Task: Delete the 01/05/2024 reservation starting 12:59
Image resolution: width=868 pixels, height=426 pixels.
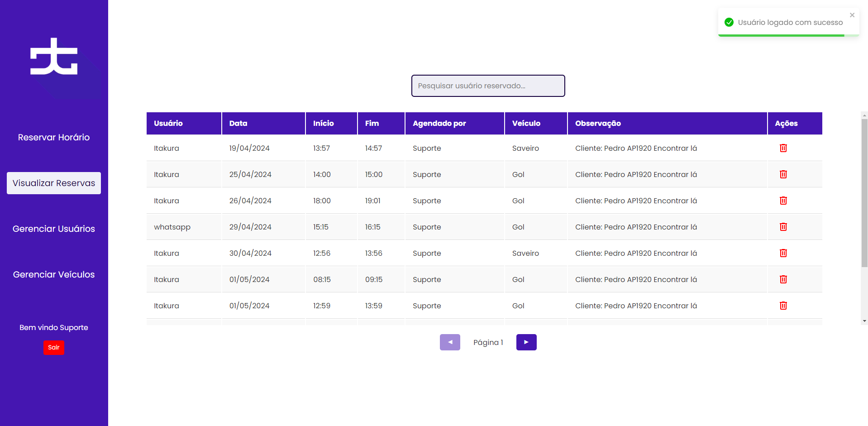Action: 783,306
